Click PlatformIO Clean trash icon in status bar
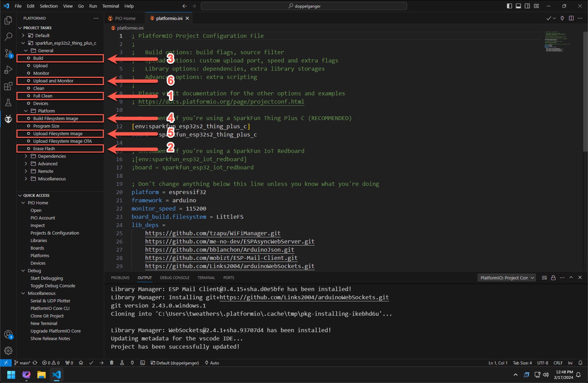Viewport: 588px width, 383px height. (x=112, y=363)
